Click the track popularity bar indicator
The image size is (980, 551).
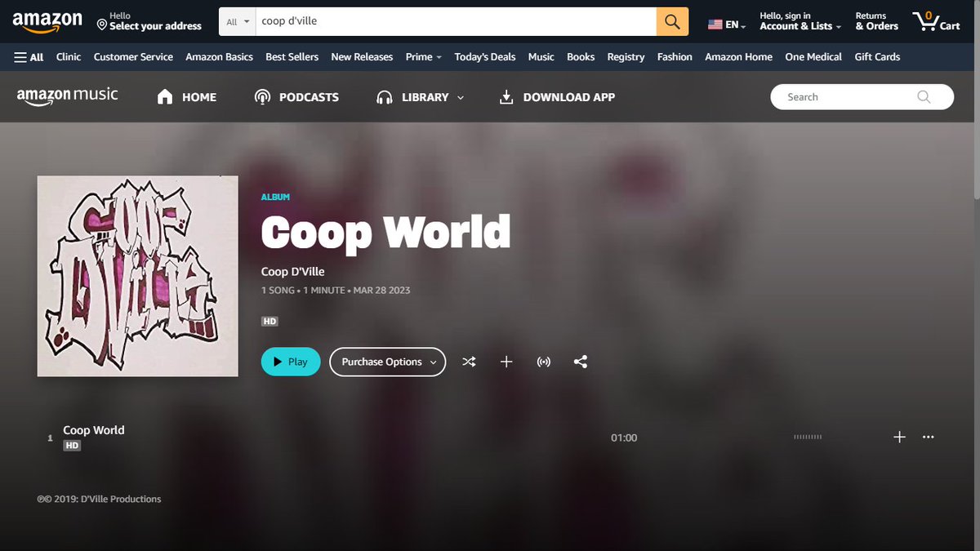click(x=808, y=438)
